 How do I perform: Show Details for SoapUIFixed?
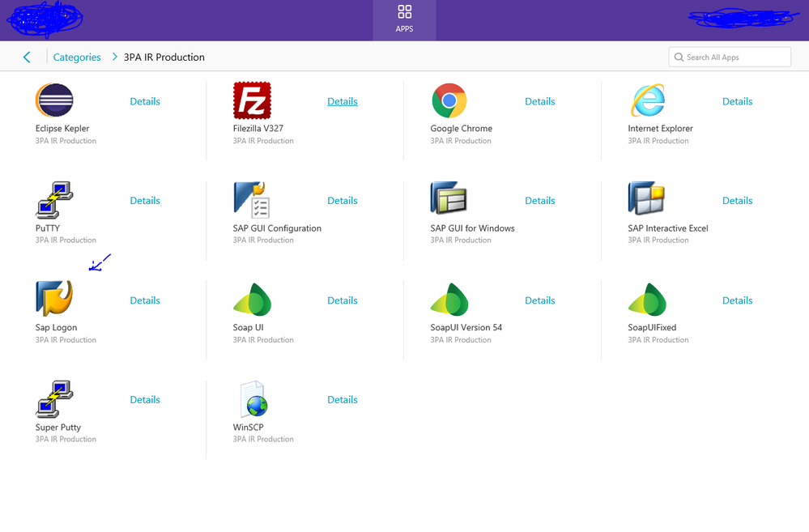tap(737, 300)
